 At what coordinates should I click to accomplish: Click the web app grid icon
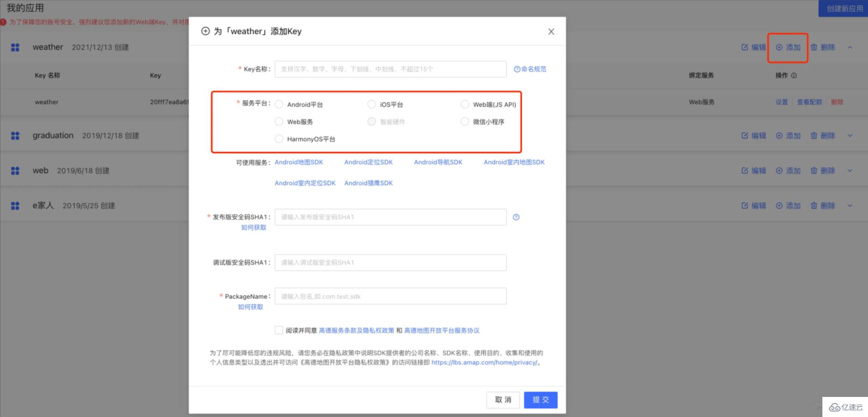point(15,170)
